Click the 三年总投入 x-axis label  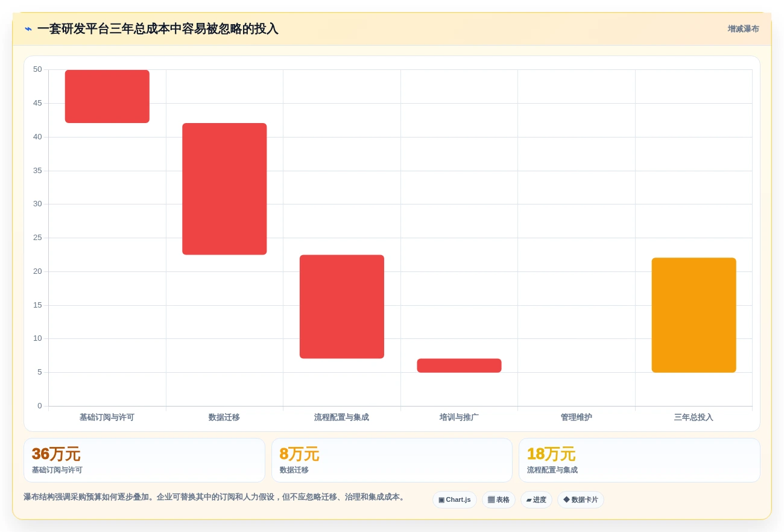694,417
